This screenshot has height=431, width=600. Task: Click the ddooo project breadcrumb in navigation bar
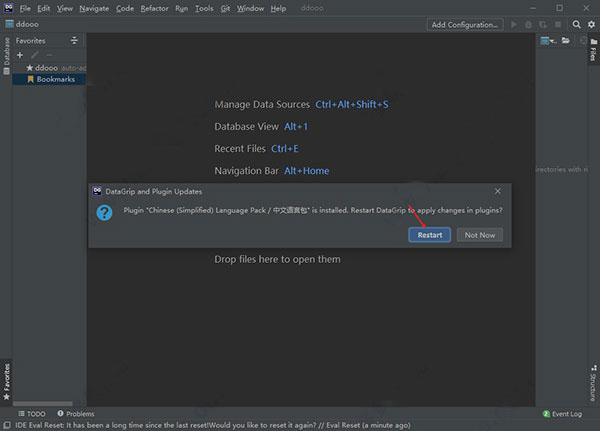pyautogui.click(x=22, y=24)
